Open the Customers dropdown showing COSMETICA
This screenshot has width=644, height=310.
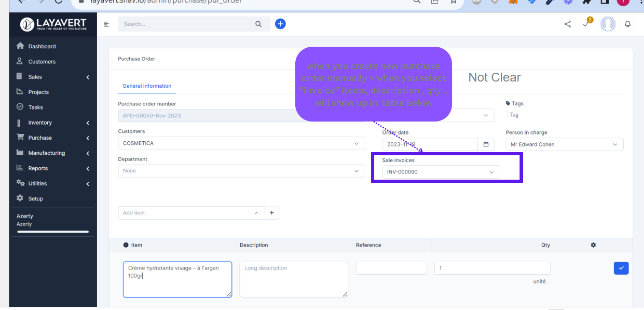241,143
